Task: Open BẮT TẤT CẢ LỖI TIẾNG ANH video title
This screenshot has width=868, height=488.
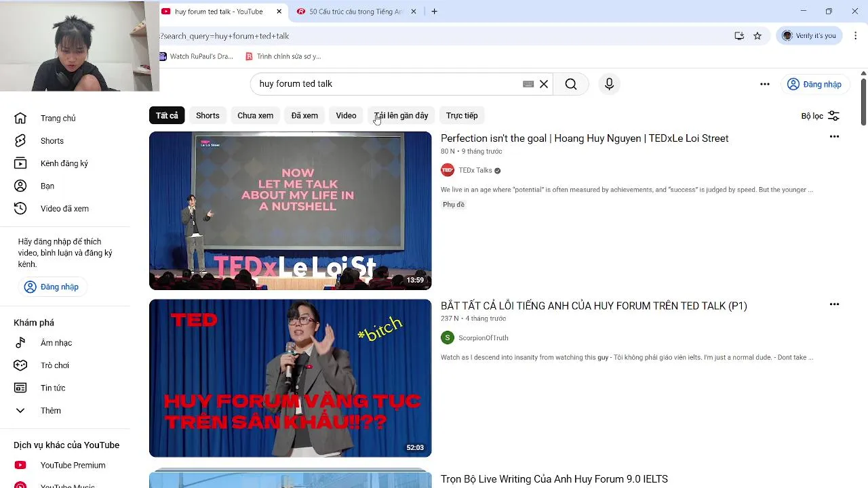Action: [x=594, y=306]
